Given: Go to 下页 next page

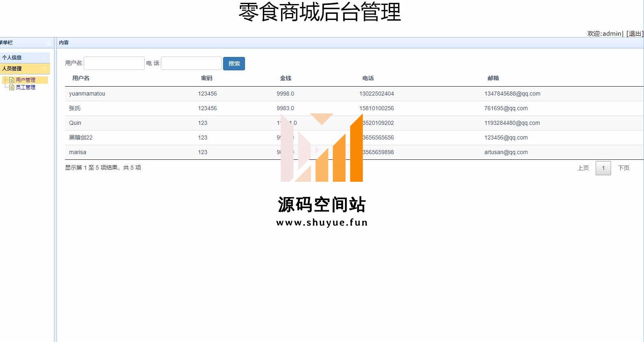Looking at the screenshot, I should (624, 168).
